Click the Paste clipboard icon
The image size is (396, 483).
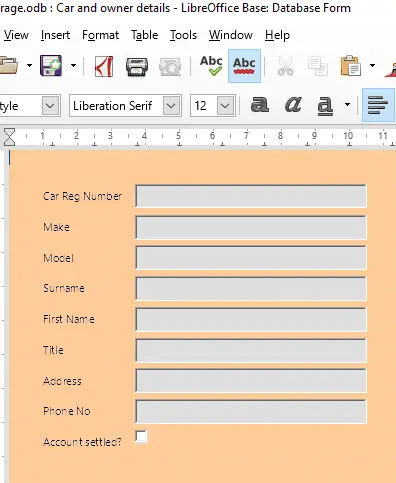[x=350, y=66]
